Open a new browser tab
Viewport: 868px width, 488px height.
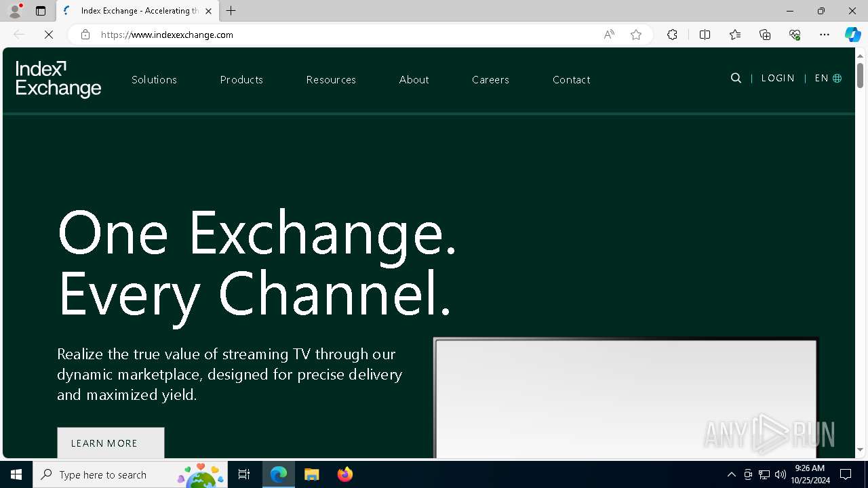(231, 11)
